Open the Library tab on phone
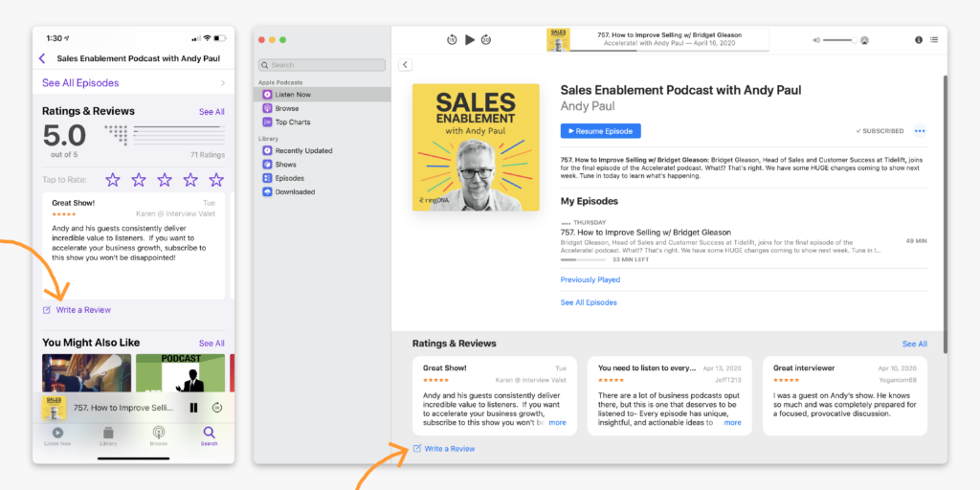 click(108, 435)
